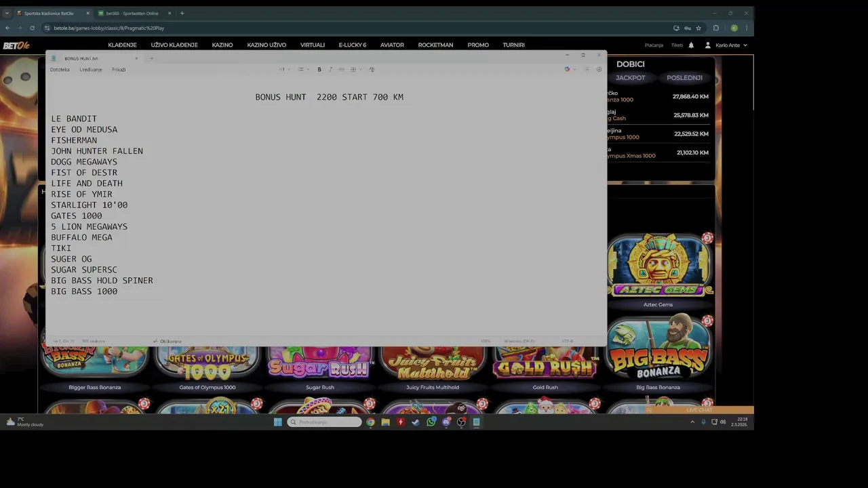Viewport: 868px width, 488px height.
Task: Open Plaćanja link in BetOle header
Action: [654, 45]
